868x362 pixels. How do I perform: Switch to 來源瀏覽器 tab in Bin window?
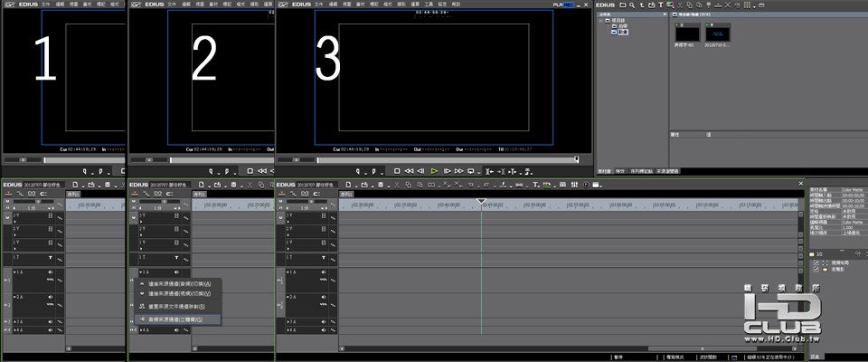click(667, 171)
